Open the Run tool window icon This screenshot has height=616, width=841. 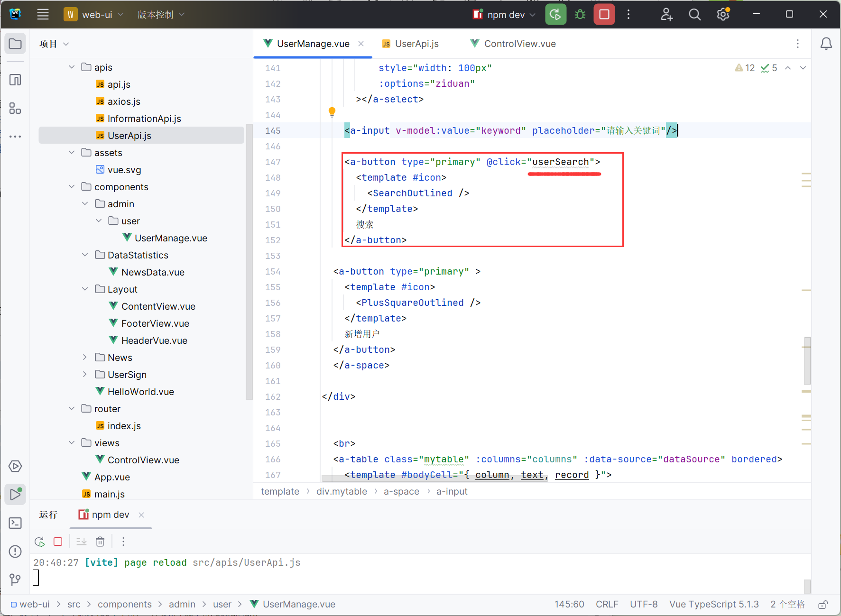[15, 495]
